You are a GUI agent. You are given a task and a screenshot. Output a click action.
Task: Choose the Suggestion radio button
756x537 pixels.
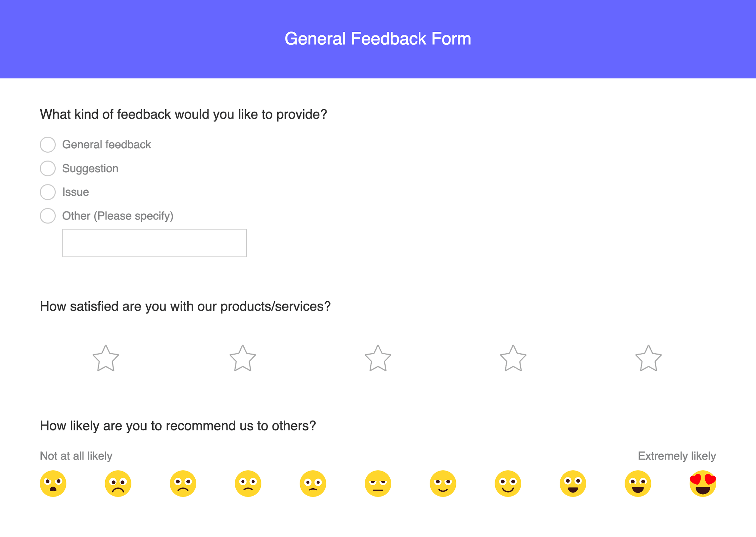tap(48, 169)
